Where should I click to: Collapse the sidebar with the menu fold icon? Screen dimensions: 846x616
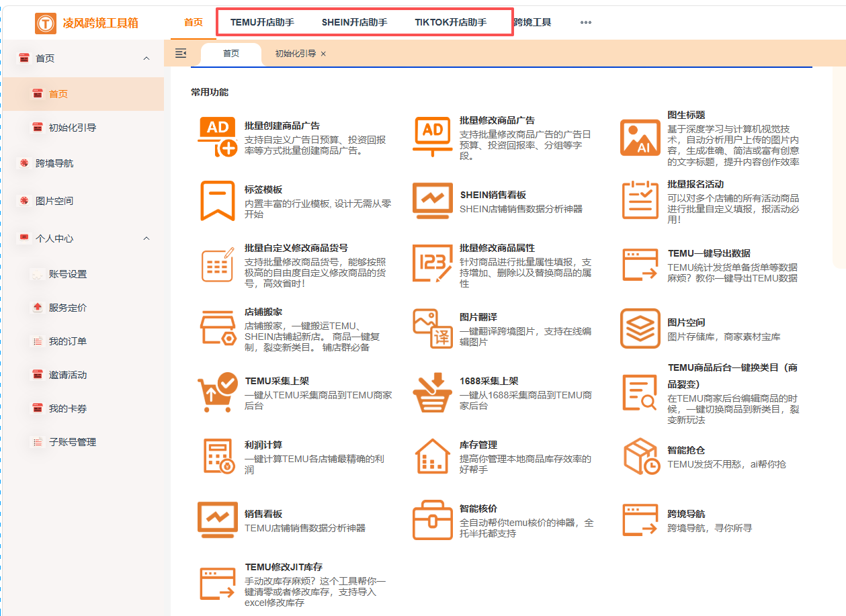(180, 53)
